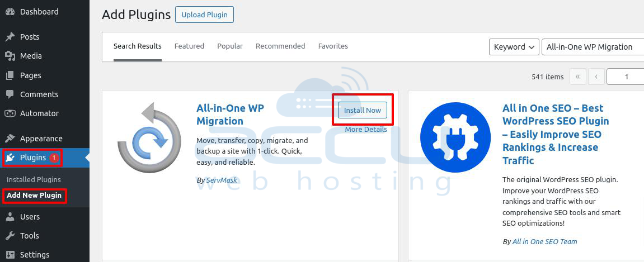Switch to Recommended tab

(x=280, y=46)
